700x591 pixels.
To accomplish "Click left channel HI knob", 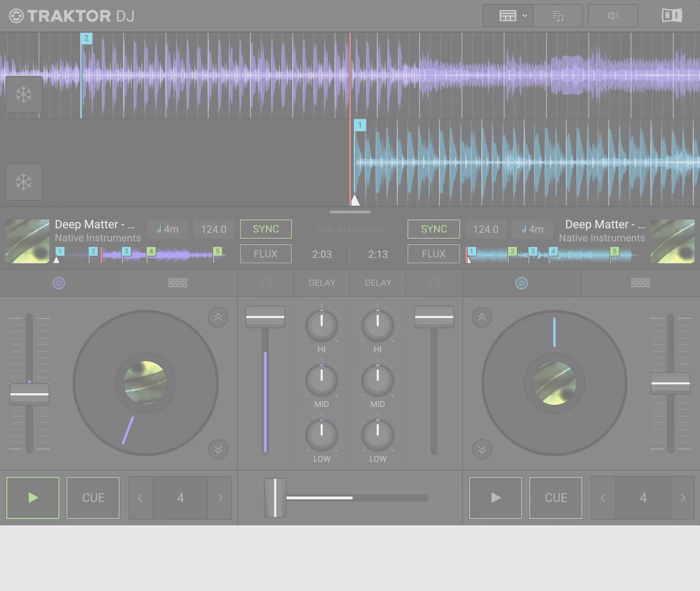I will click(x=322, y=326).
